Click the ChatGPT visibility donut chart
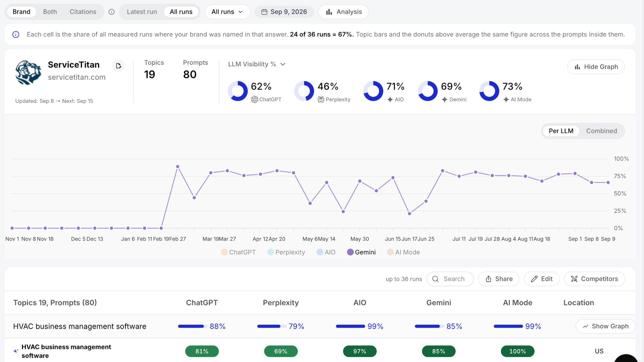This screenshot has width=644, height=362. pyautogui.click(x=238, y=91)
